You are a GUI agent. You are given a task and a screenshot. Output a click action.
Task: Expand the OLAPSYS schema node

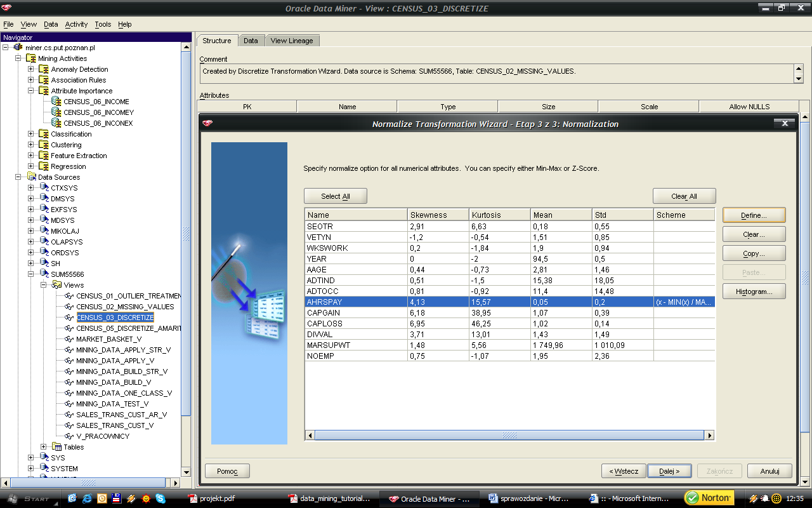[x=31, y=242]
